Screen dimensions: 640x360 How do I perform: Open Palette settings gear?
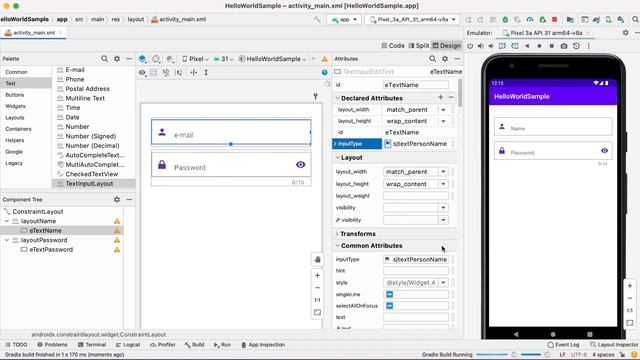117,59
